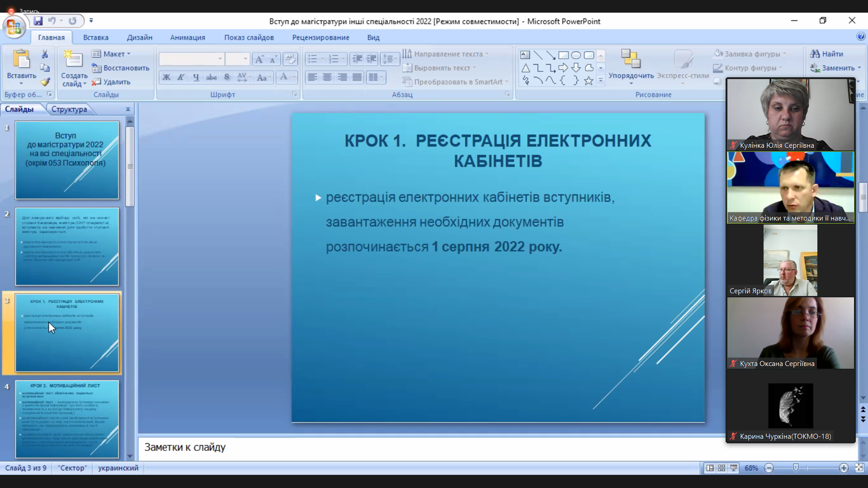The height and width of the screenshot is (488, 868).
Task: Cut selection with the scissors icon
Action: click(45, 54)
